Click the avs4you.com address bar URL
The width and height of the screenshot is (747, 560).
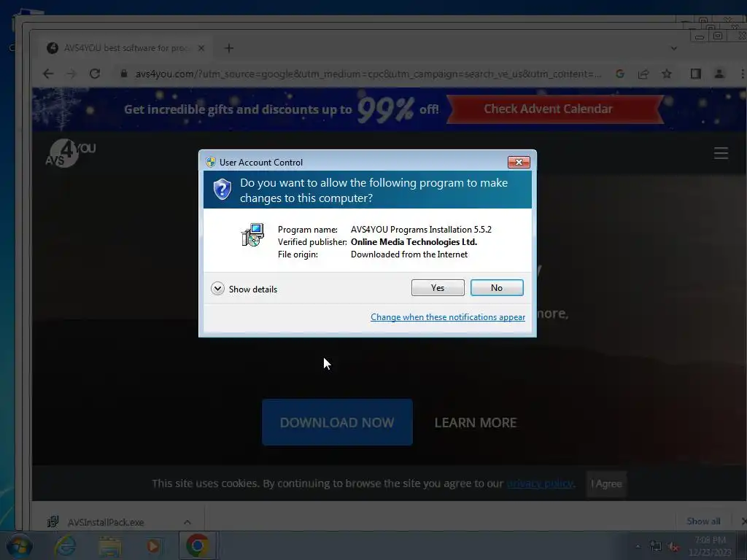click(368, 74)
